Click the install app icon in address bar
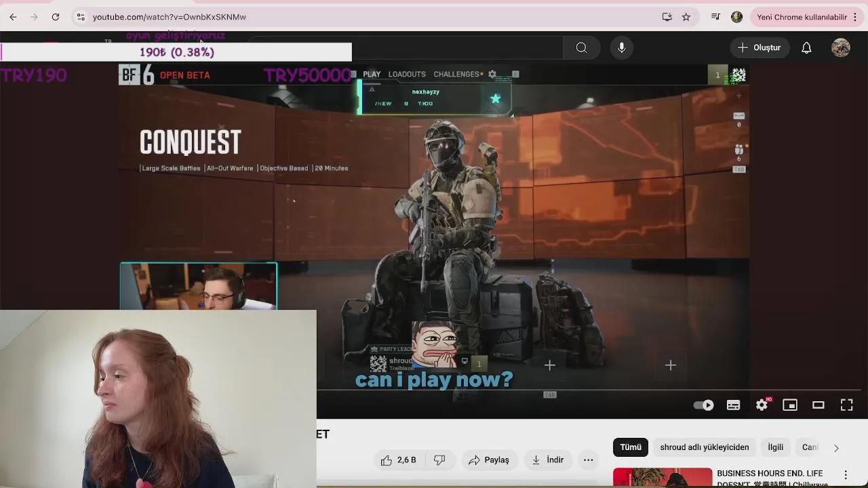This screenshot has width=868, height=488. coord(667,17)
